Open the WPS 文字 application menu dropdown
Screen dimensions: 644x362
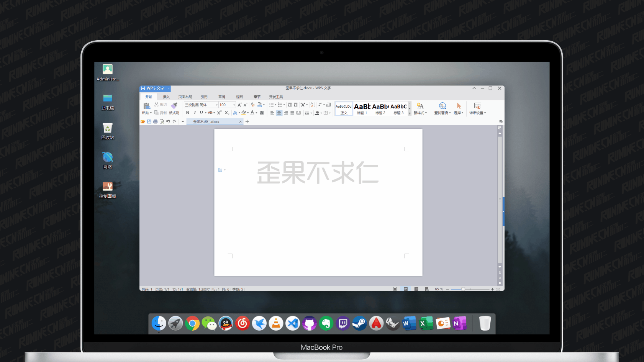[169, 88]
